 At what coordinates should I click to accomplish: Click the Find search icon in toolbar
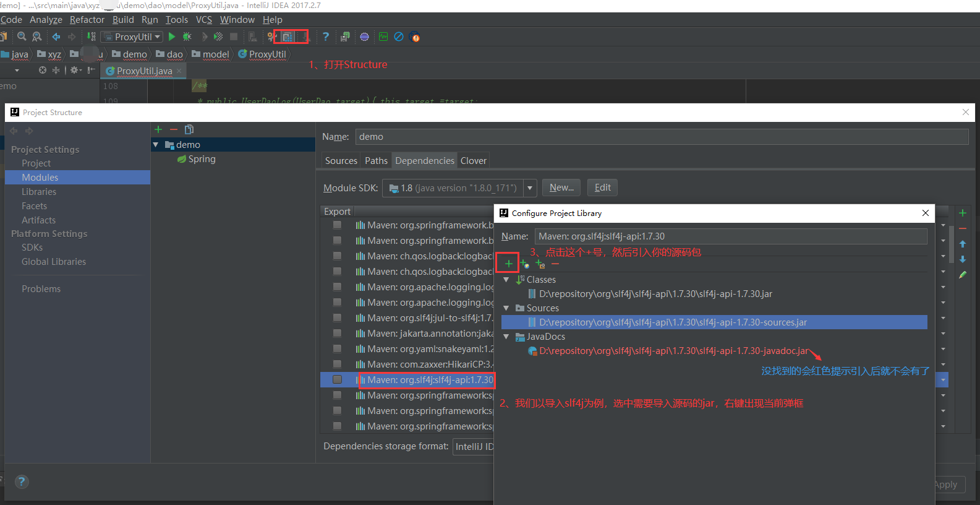point(22,37)
